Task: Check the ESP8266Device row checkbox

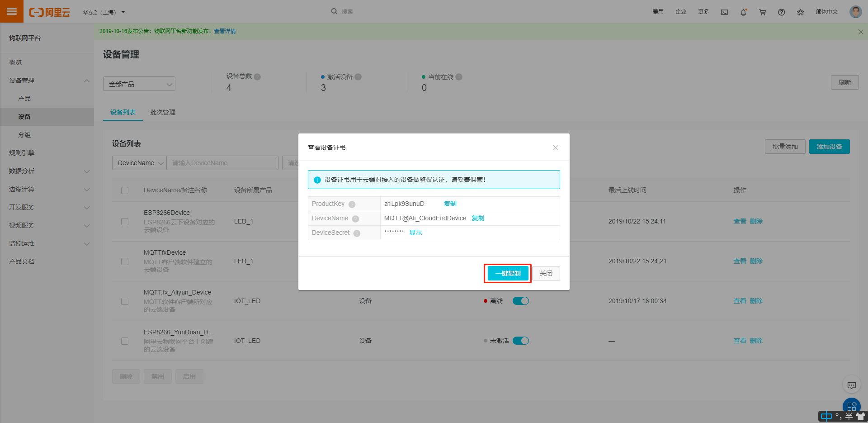Action: [x=125, y=222]
